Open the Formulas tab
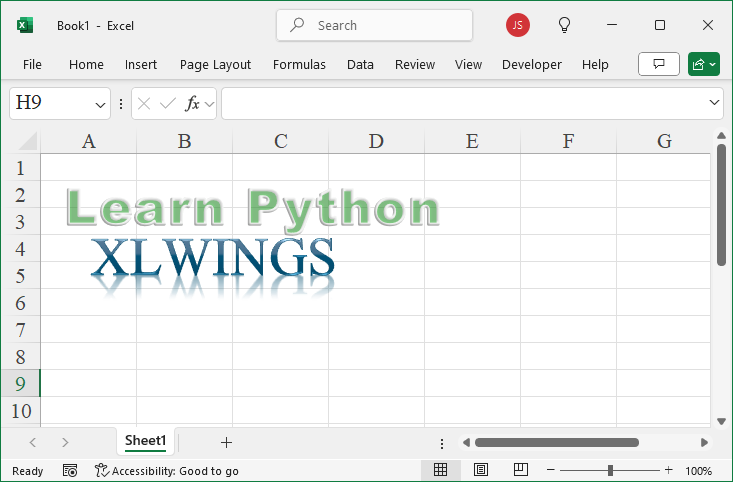The image size is (733, 482). pos(299,65)
